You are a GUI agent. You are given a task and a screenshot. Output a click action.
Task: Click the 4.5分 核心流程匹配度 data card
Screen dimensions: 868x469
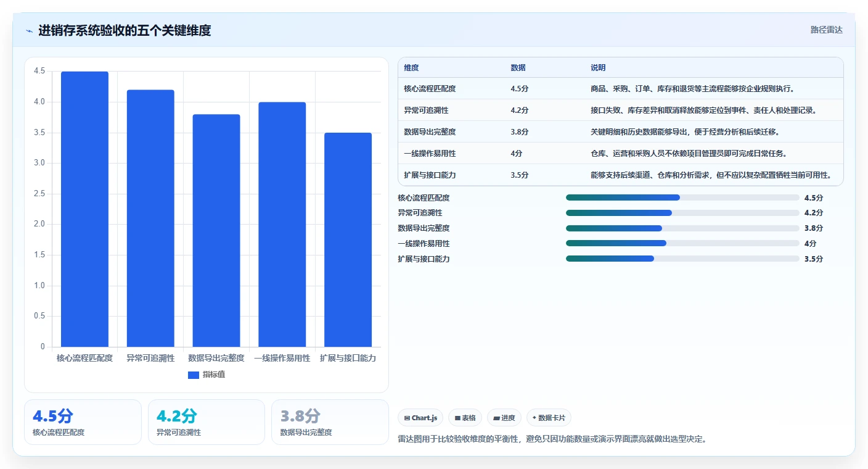point(83,422)
